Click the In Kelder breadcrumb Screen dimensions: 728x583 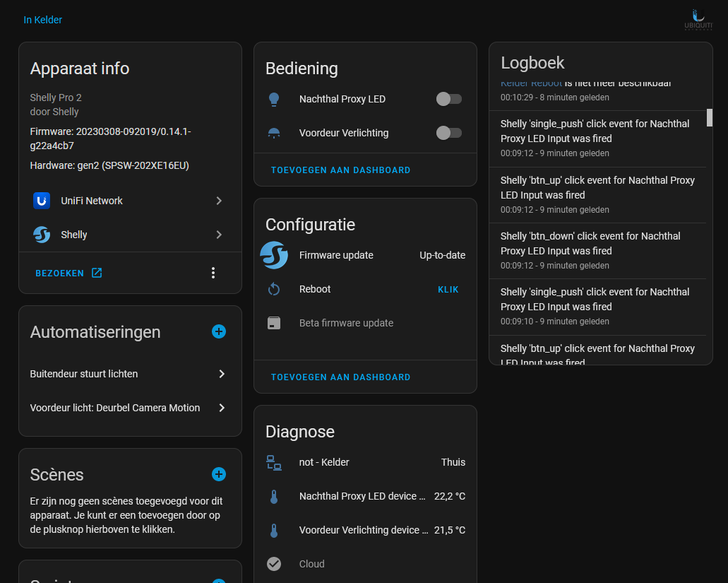click(x=42, y=20)
